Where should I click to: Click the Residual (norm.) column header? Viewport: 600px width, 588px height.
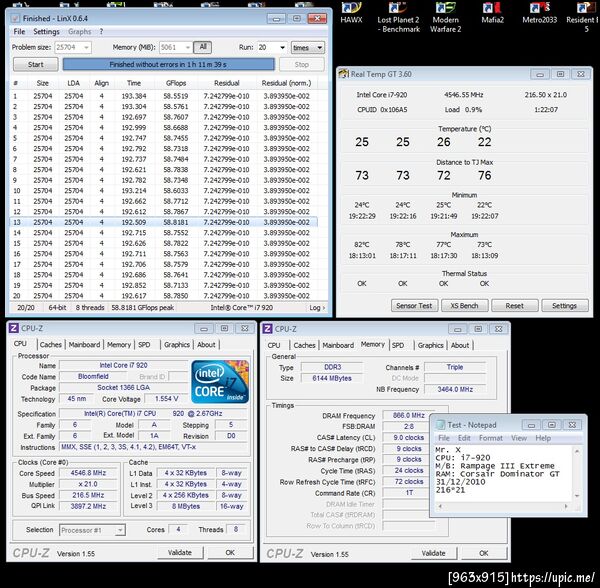coord(286,83)
